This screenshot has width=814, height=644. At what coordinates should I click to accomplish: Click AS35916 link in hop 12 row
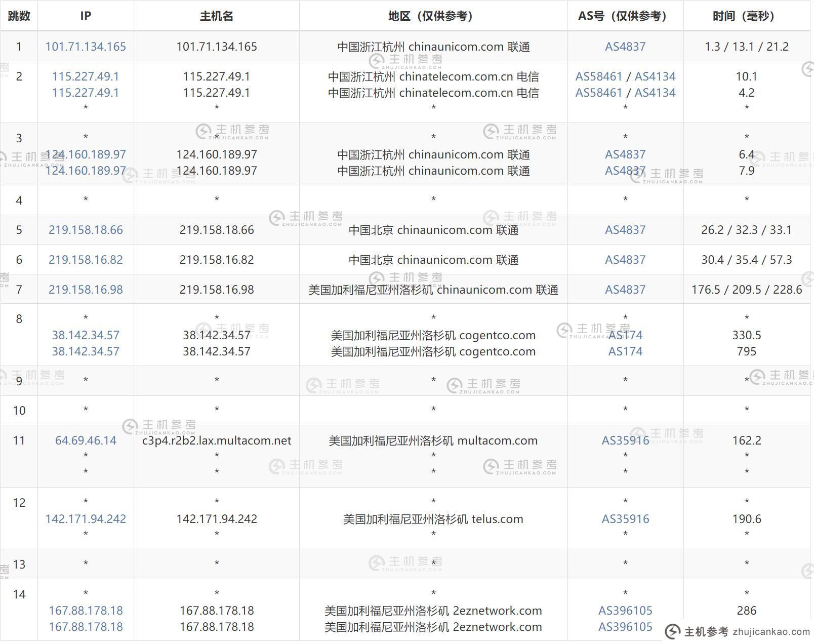point(625,519)
